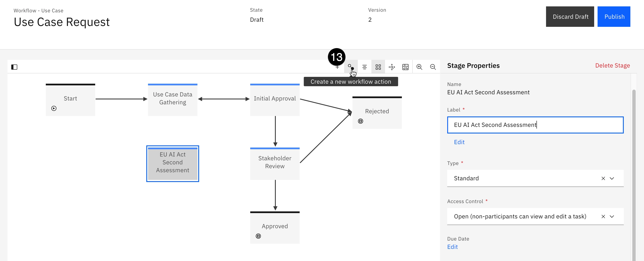Expand the Access Control dropdown chevron
This screenshot has height=261, width=644.
(611, 217)
